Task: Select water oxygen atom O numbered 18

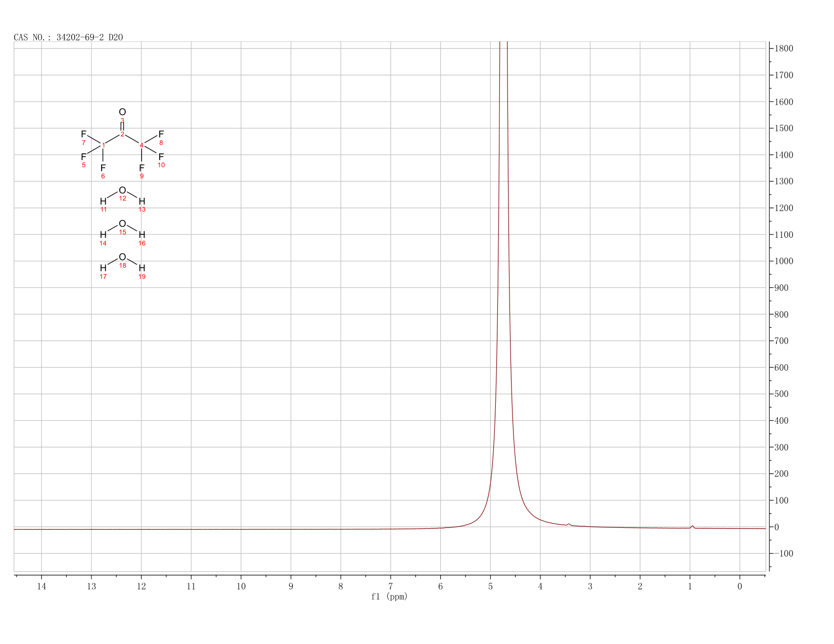Action: click(x=122, y=257)
